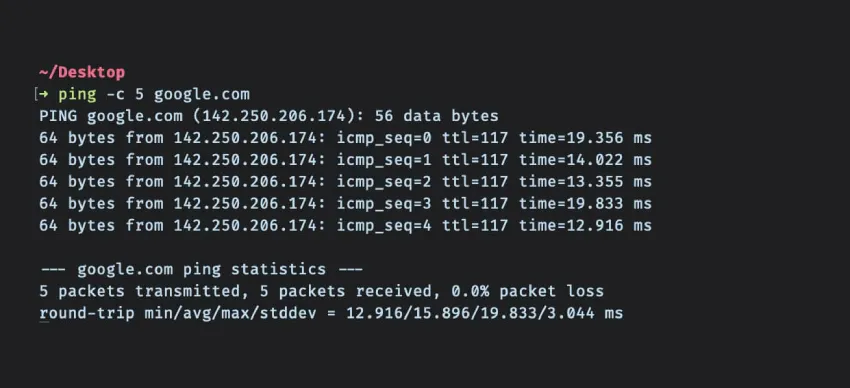Click the time=13.355 ms value
The height and width of the screenshot is (388, 850).
click(x=585, y=182)
